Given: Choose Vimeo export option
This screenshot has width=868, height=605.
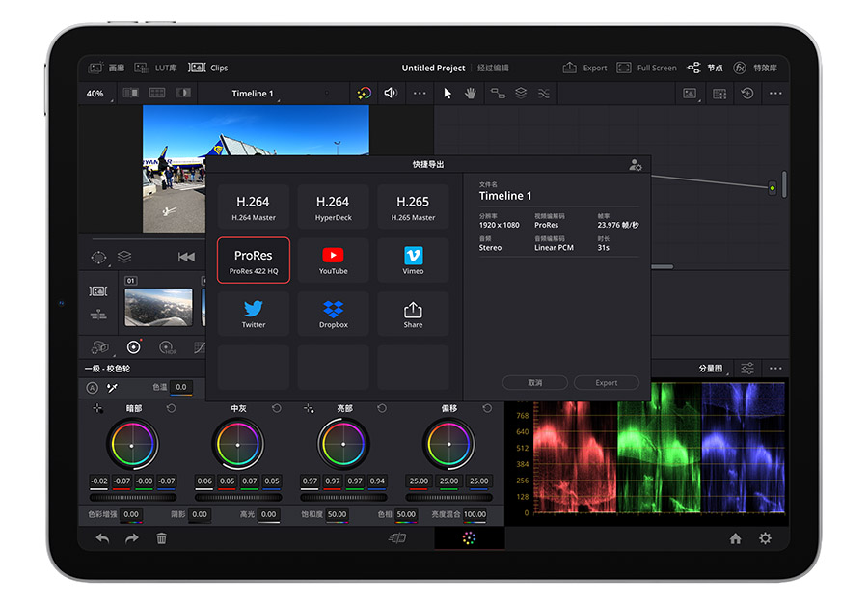Looking at the screenshot, I should [x=413, y=261].
